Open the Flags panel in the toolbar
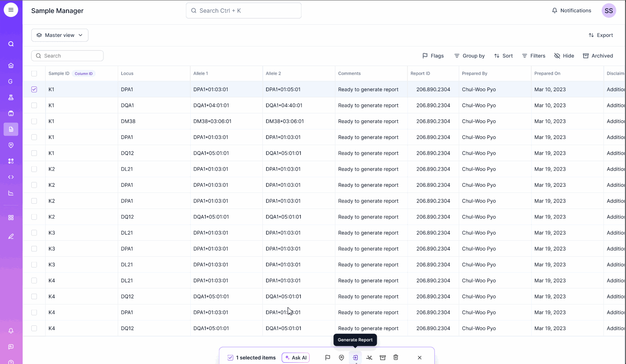This screenshot has width=626, height=364. [x=433, y=56]
